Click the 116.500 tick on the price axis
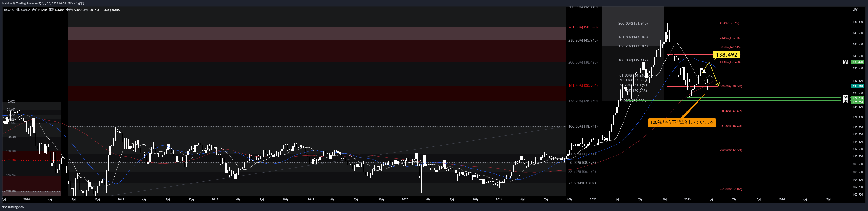The image size is (868, 211). (858, 134)
